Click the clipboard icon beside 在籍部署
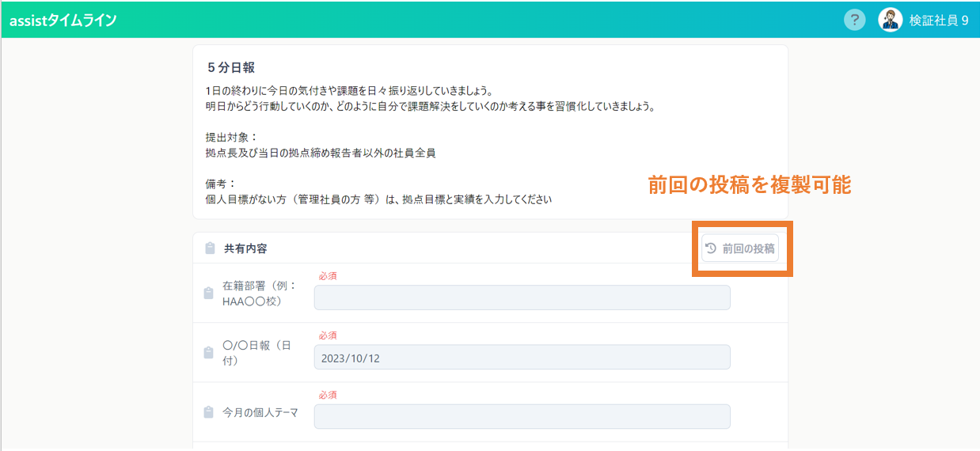Screen dimensions: 980x451 point(209,294)
